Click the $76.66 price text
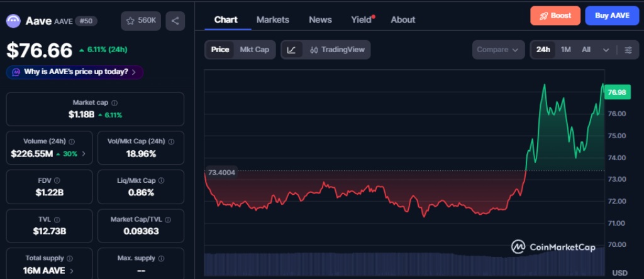The height and width of the screenshot is (279, 644). (40, 50)
